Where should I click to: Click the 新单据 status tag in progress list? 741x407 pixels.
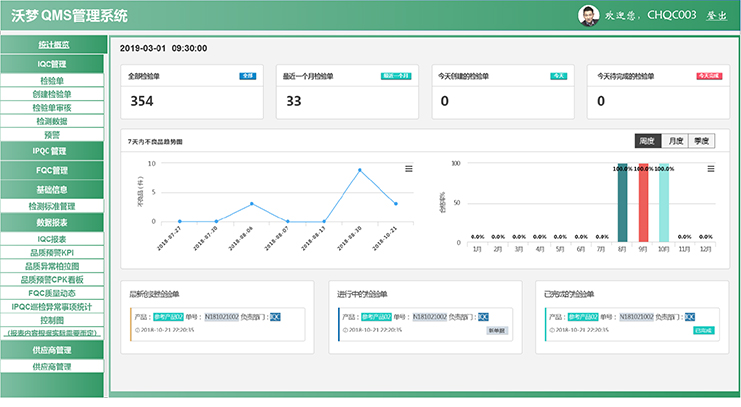(496, 329)
